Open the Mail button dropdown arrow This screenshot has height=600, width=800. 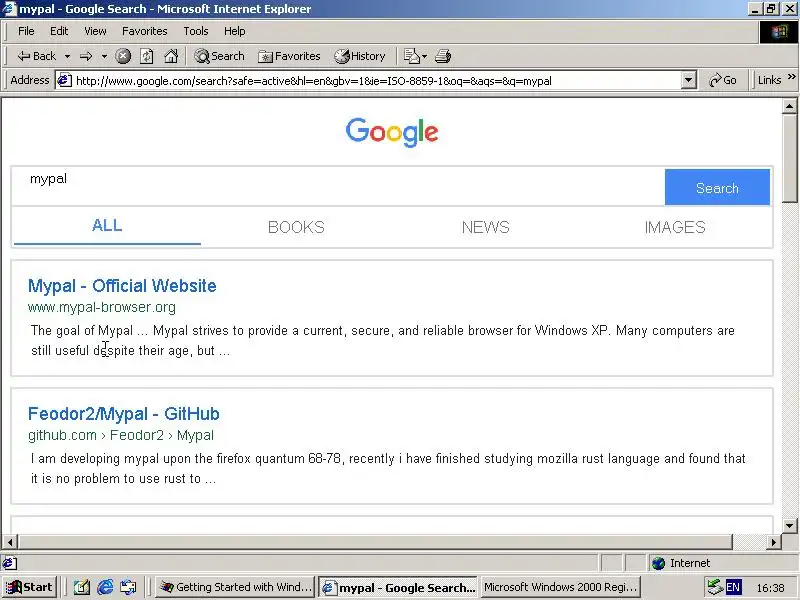coord(424,56)
